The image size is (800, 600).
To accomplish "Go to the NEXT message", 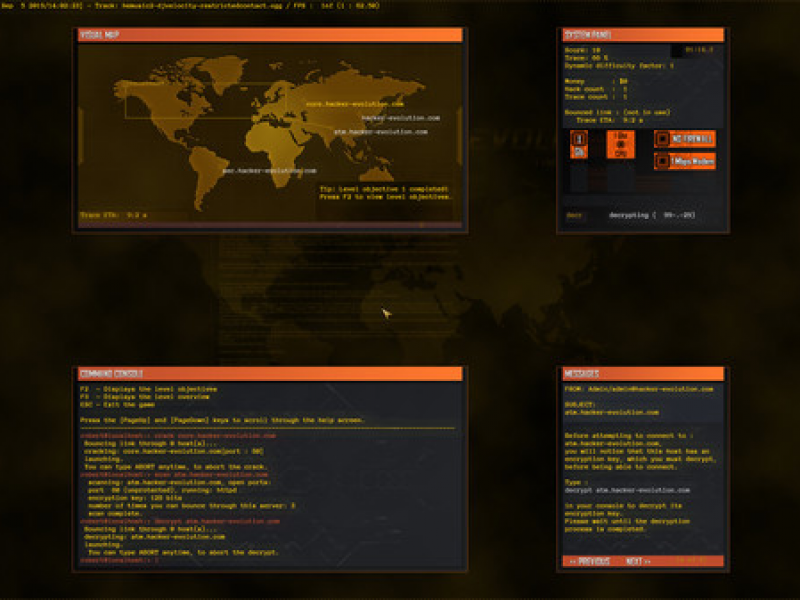I will [x=638, y=561].
